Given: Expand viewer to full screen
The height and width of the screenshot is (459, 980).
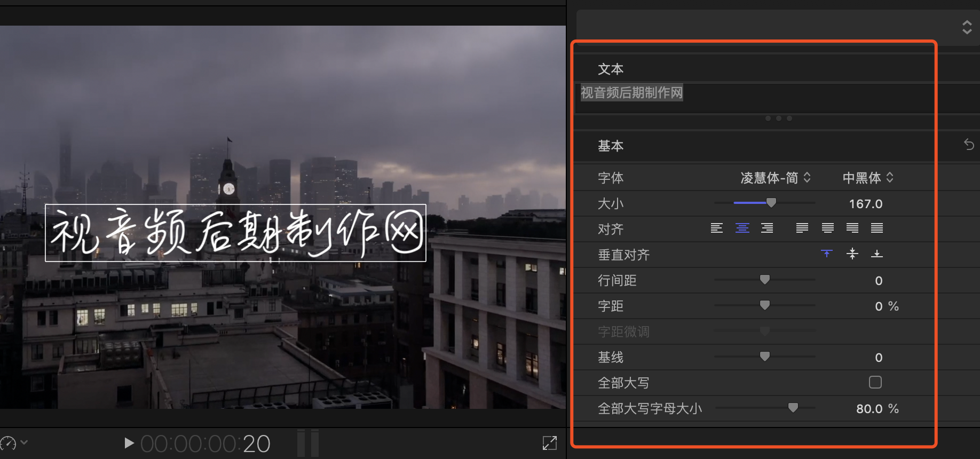Looking at the screenshot, I should click(550, 443).
